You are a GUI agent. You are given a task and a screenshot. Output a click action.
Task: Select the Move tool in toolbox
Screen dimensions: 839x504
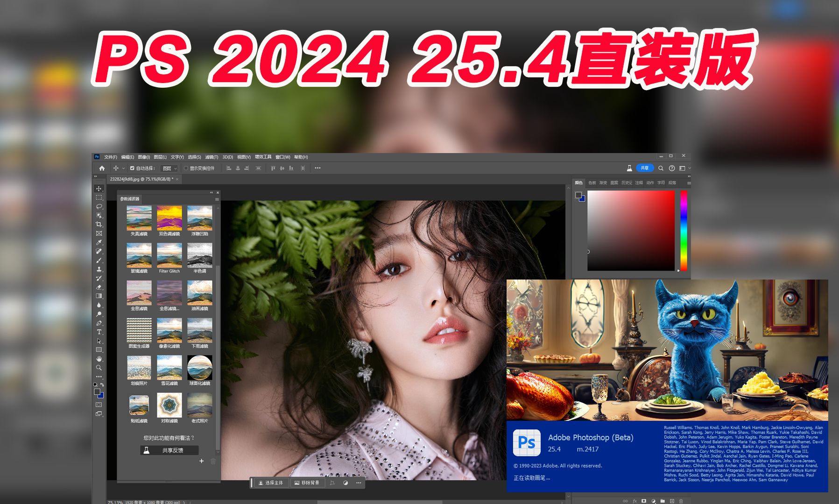coord(99,189)
